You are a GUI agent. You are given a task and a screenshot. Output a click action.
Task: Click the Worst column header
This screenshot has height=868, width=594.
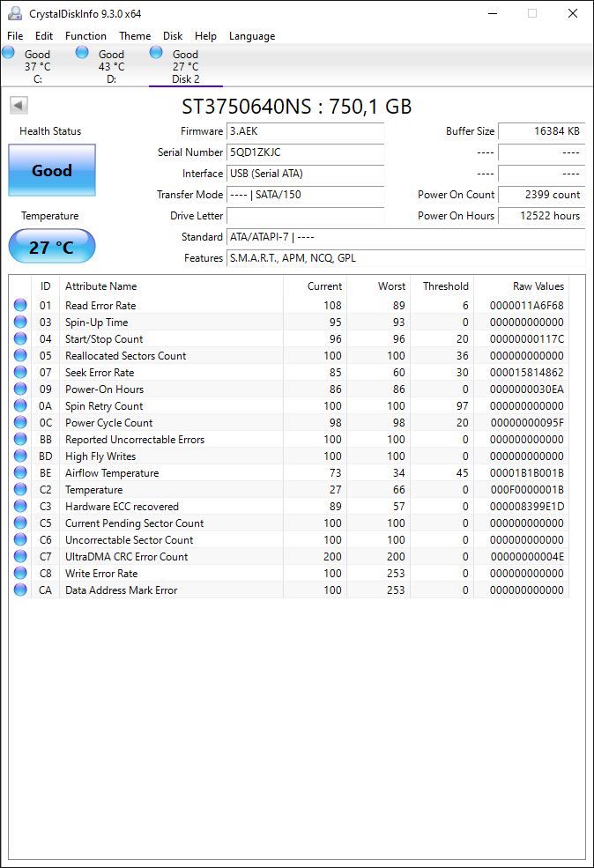pos(379,286)
